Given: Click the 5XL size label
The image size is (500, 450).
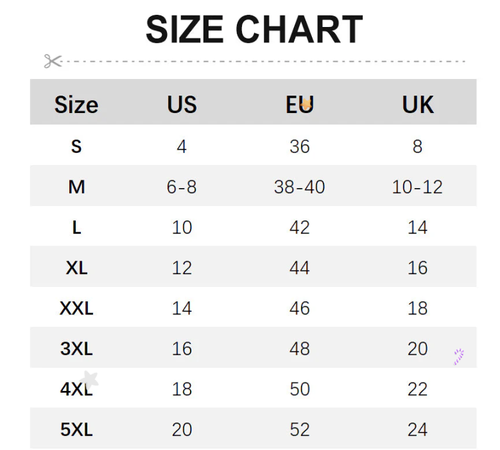Looking at the screenshot, I should (77, 429).
